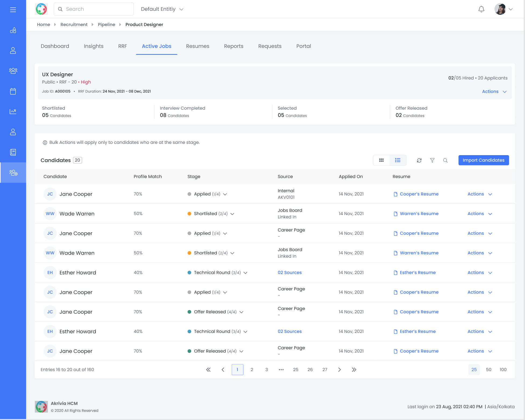The image size is (525, 420).
Task: Switch to the Resumes tab
Action: point(197,46)
